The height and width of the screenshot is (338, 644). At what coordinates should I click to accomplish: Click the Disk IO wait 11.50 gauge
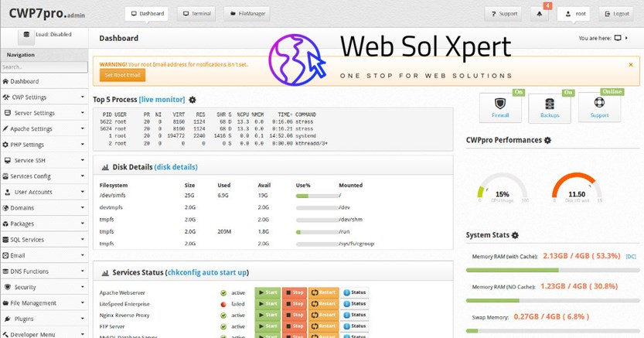[577, 188]
